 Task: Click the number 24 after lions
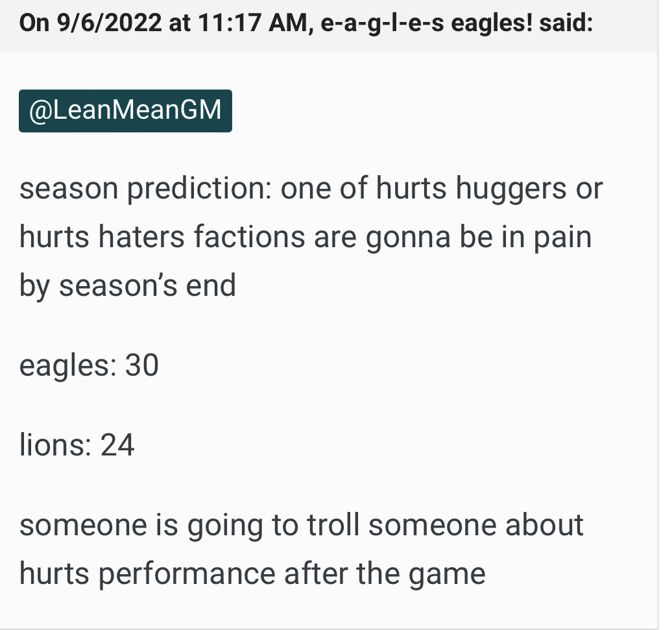pos(117,445)
